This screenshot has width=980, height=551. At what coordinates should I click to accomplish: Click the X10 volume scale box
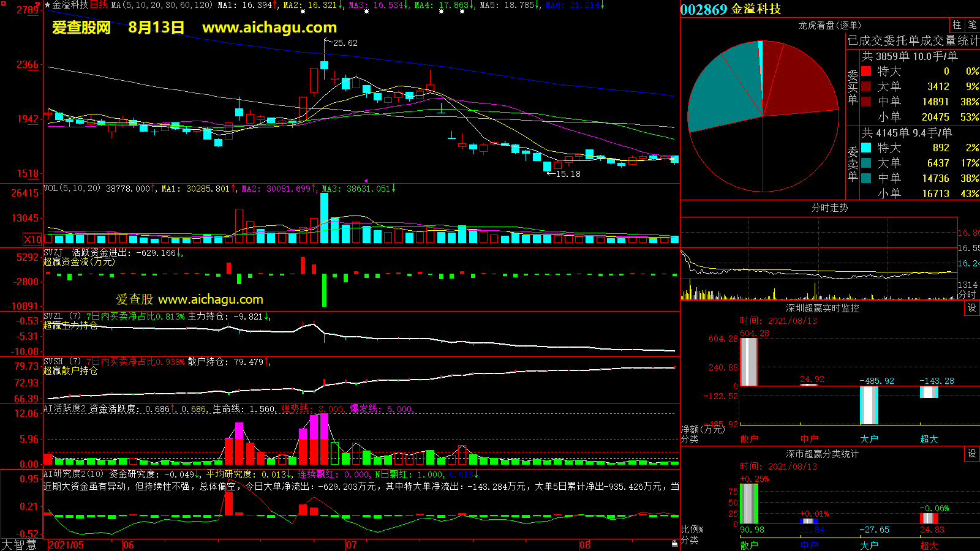[x=32, y=239]
